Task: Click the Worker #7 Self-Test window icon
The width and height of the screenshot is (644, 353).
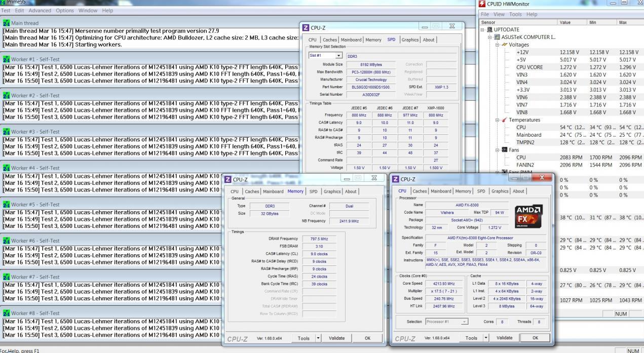Action: (7, 277)
